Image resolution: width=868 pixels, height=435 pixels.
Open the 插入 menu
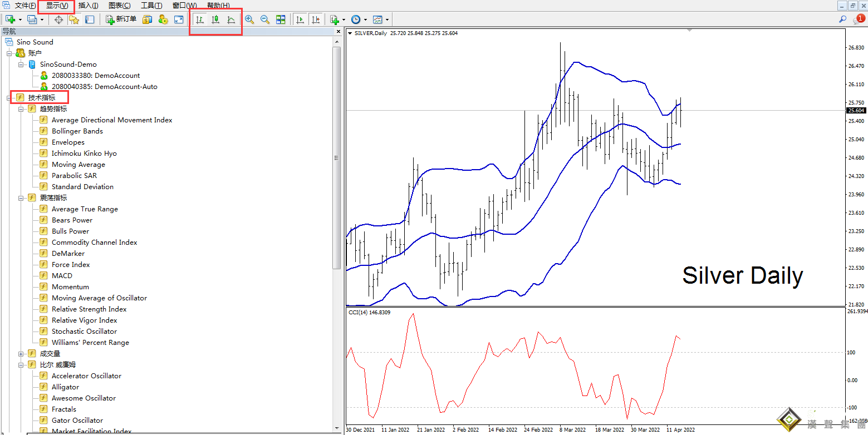click(88, 6)
